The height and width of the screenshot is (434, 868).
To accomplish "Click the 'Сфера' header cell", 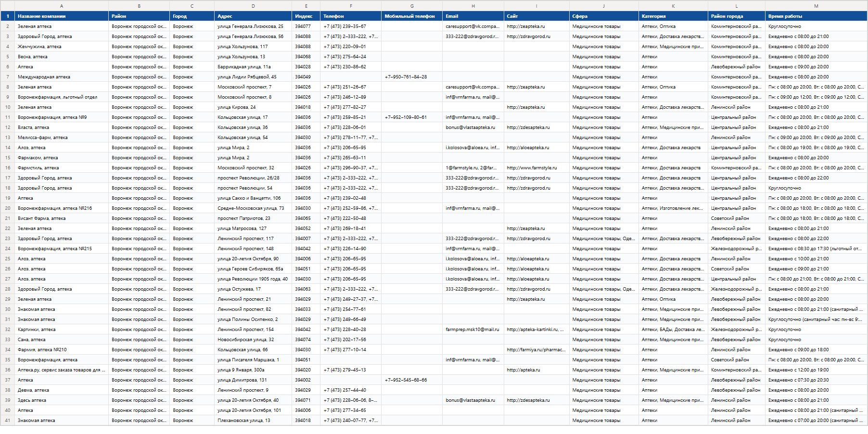I will click(x=604, y=16).
